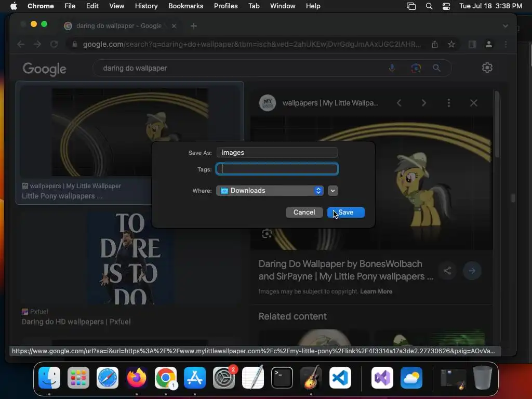Screen dimensions: 532x399
Task: Open the Apple menu
Action: (x=14, y=6)
